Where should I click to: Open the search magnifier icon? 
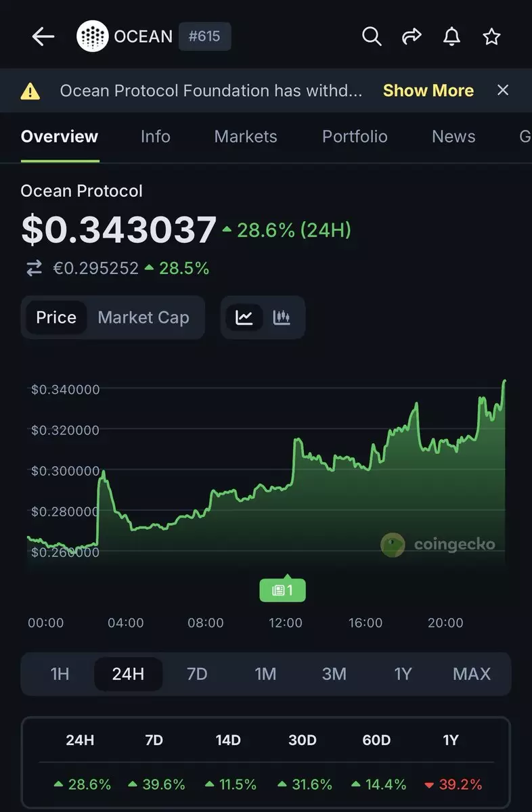tap(372, 37)
